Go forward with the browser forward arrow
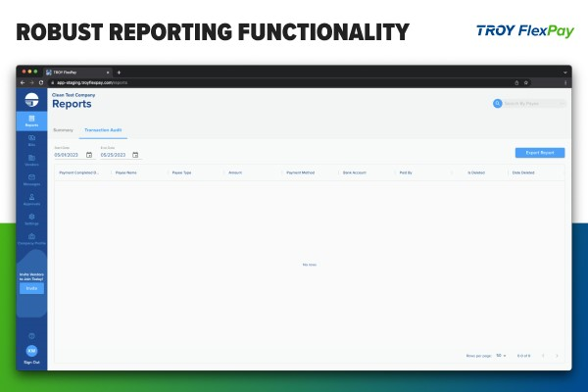This screenshot has width=588, height=392. pos(32,82)
